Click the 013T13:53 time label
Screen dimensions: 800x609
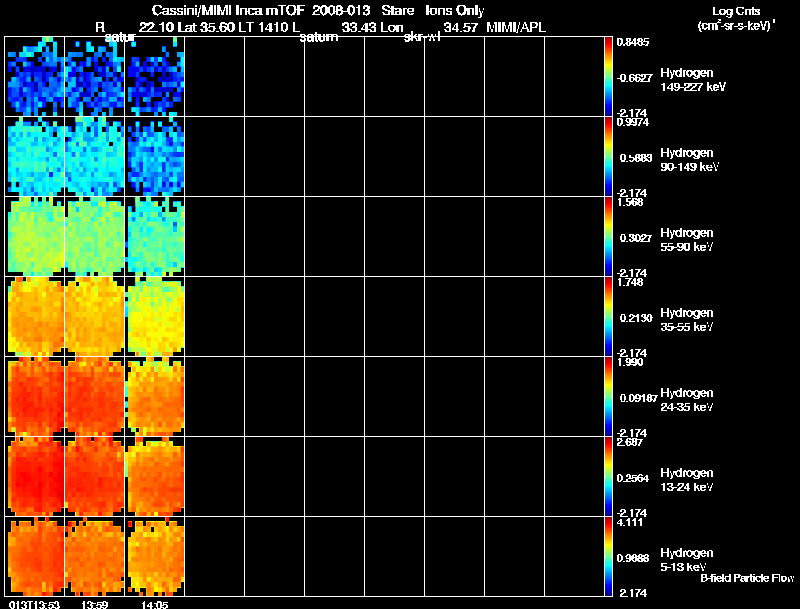pos(33,604)
